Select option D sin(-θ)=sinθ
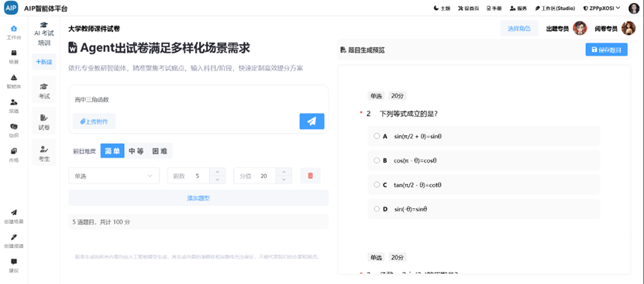 (484, 209)
